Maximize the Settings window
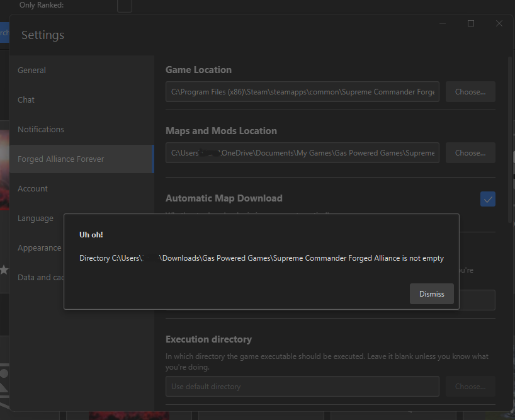Image resolution: width=515 pixels, height=420 pixels. coord(471,23)
